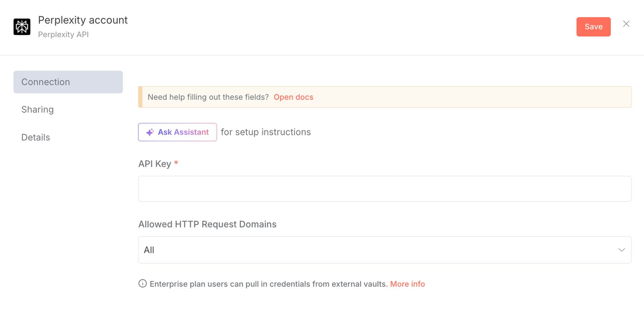
Task: Click the sparkle icon on Ask Assistant
Action: coord(149,132)
